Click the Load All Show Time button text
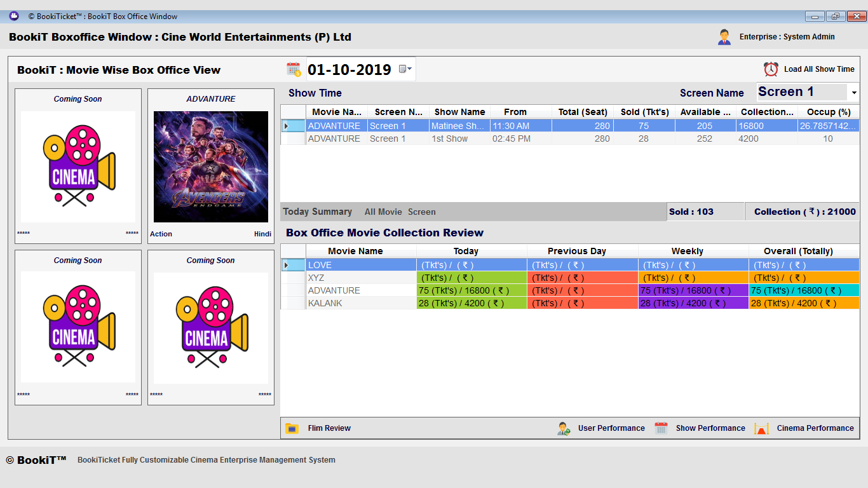This screenshot has height=488, width=868. [x=818, y=69]
